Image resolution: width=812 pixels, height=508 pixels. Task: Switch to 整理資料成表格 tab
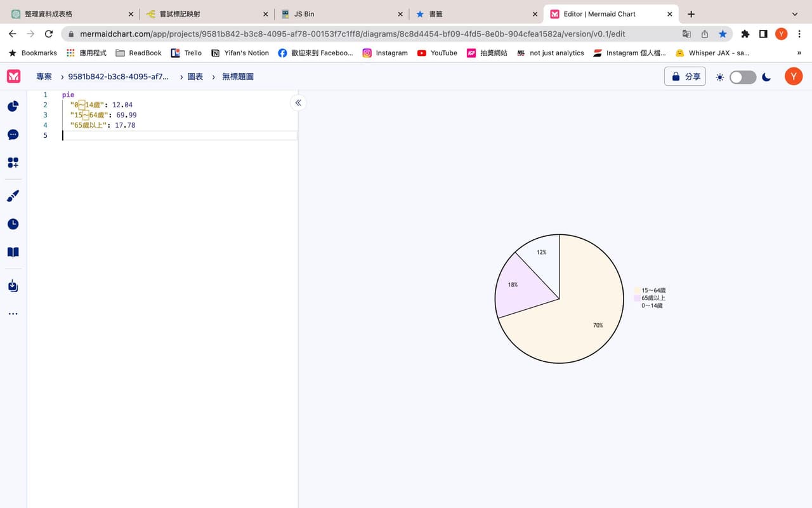tap(72, 14)
